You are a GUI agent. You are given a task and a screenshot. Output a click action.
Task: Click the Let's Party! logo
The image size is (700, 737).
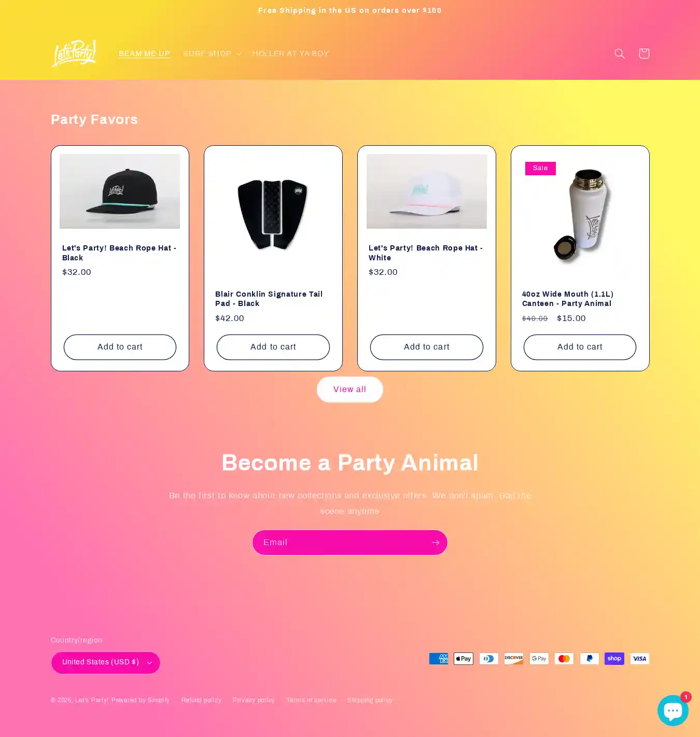pos(74,53)
